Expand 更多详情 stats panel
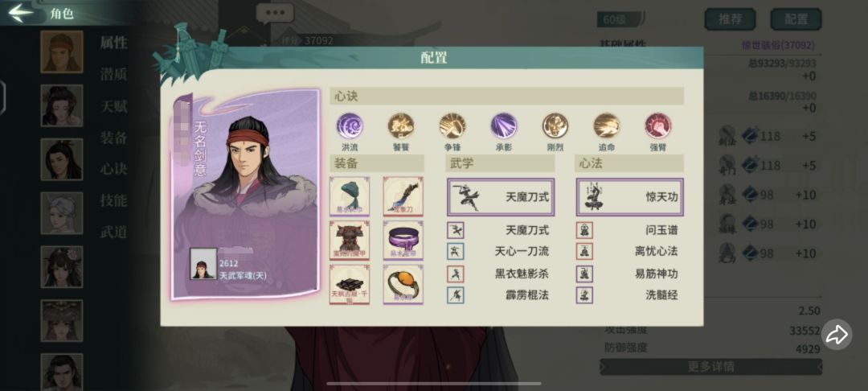The width and height of the screenshot is (868, 391). pyautogui.click(x=710, y=367)
